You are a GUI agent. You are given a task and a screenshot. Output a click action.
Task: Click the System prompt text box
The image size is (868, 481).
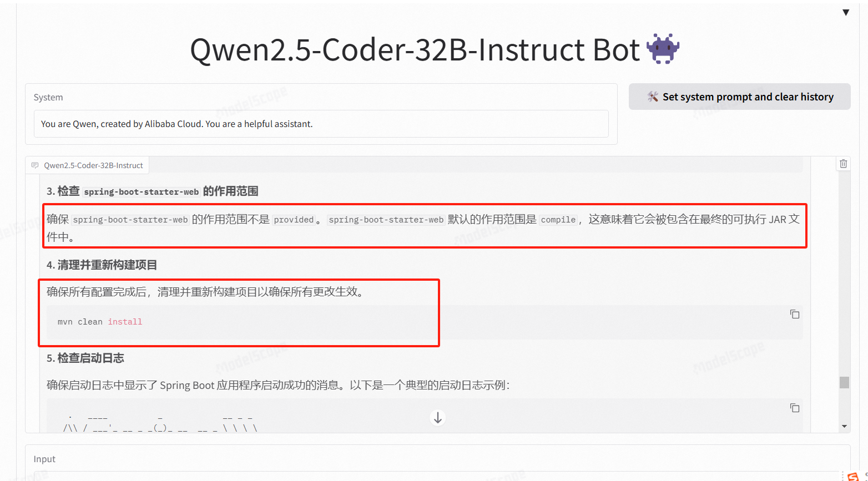[x=322, y=124]
